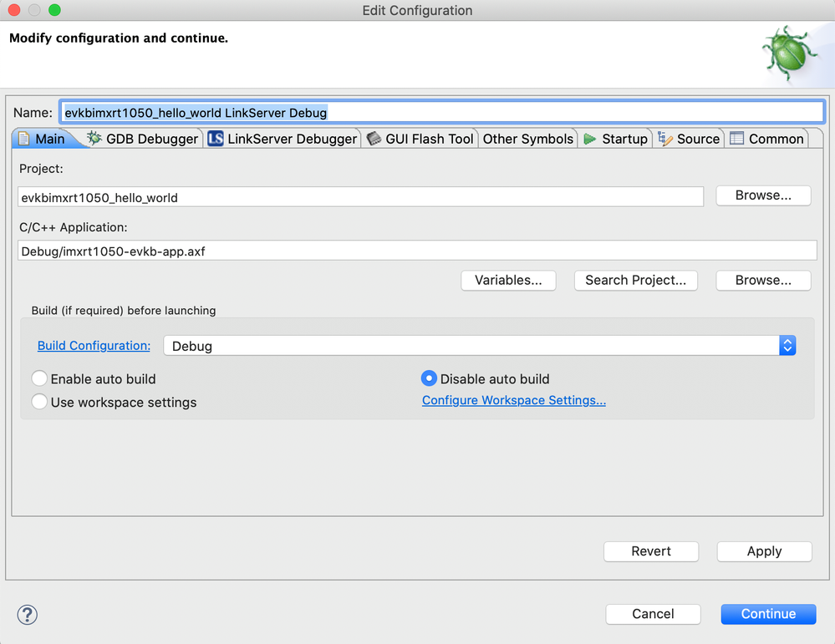Choose Use workspace settings radio button
The height and width of the screenshot is (644, 835).
(x=39, y=402)
